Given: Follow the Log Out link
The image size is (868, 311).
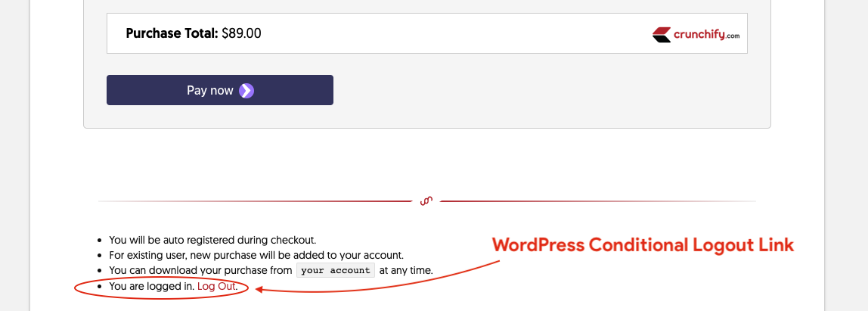Looking at the screenshot, I should pos(216,287).
